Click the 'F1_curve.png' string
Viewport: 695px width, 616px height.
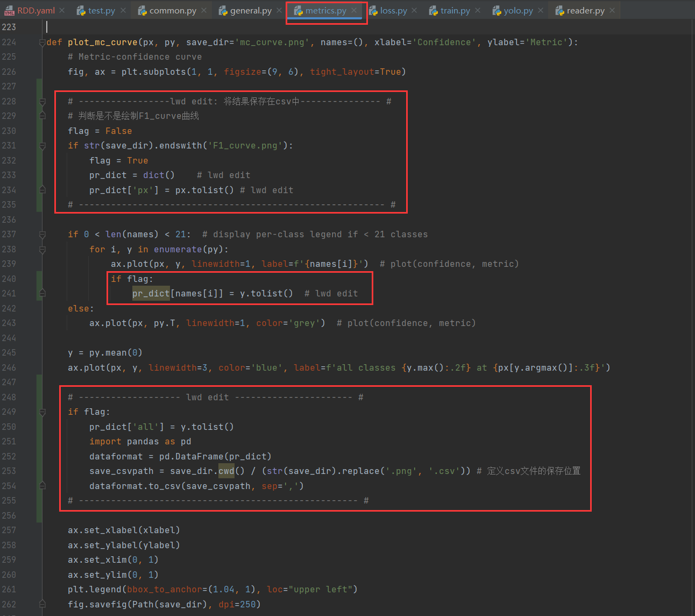click(x=245, y=145)
